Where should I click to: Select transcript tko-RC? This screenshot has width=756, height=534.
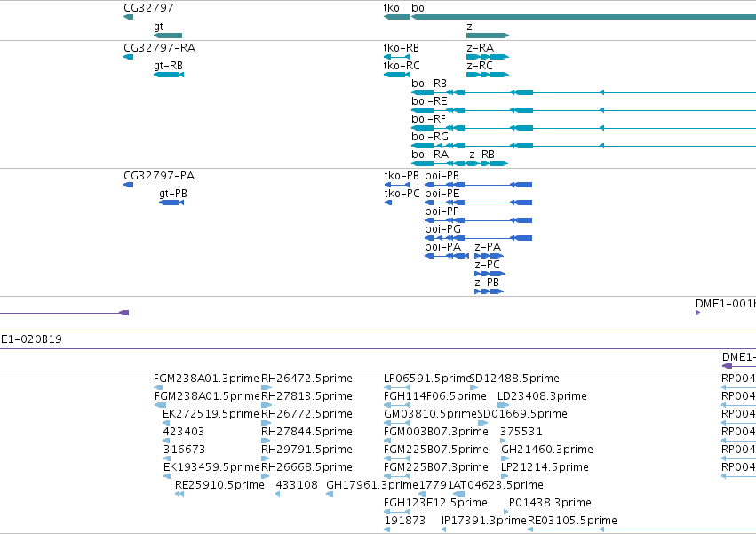pyautogui.click(x=402, y=66)
